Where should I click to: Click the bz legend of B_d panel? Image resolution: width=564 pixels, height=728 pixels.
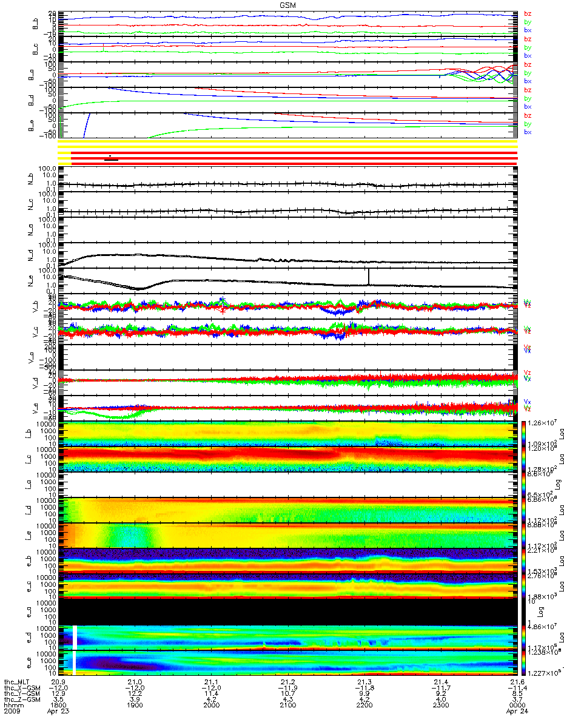pos(528,90)
